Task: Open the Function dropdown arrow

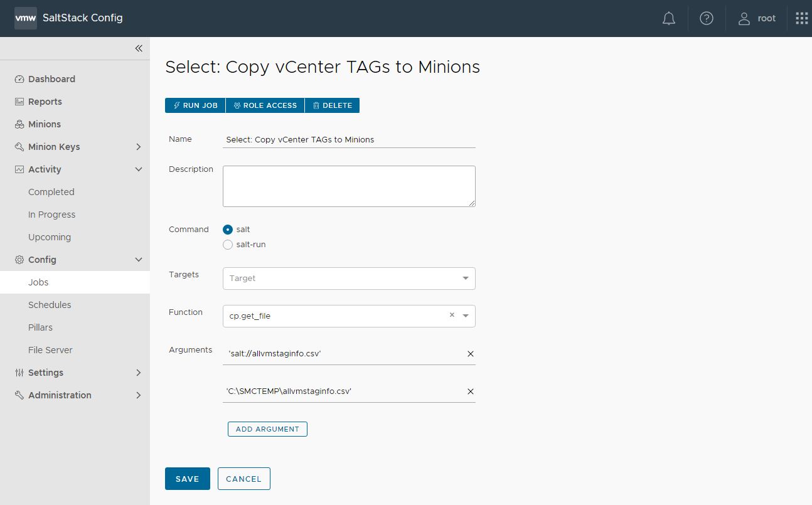Action: 466,316
